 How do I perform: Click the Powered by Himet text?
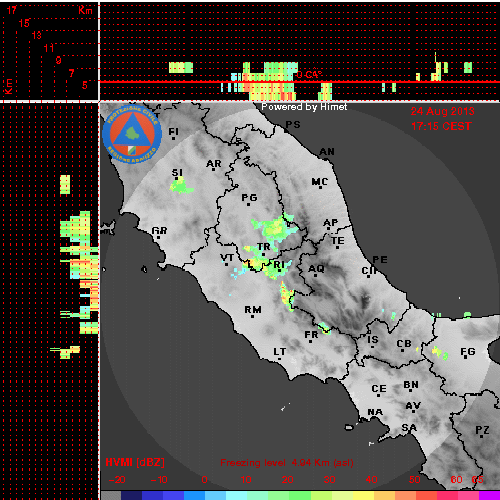pos(304,107)
